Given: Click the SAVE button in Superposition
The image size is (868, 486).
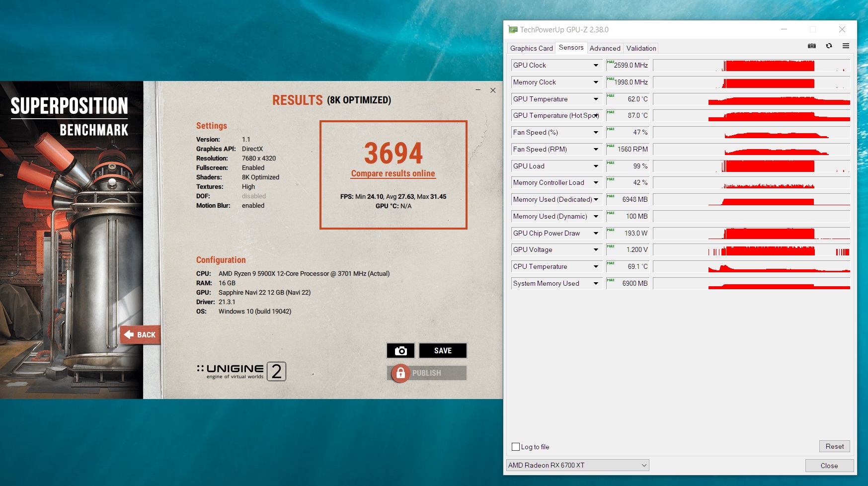Looking at the screenshot, I should (443, 351).
